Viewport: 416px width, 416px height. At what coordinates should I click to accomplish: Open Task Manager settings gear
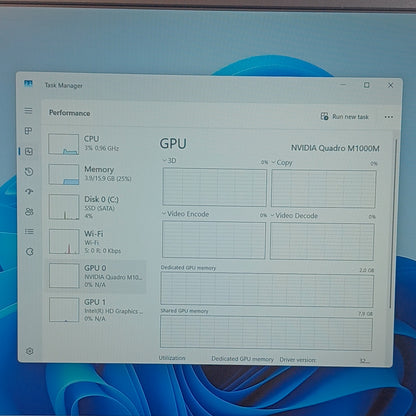click(x=30, y=351)
